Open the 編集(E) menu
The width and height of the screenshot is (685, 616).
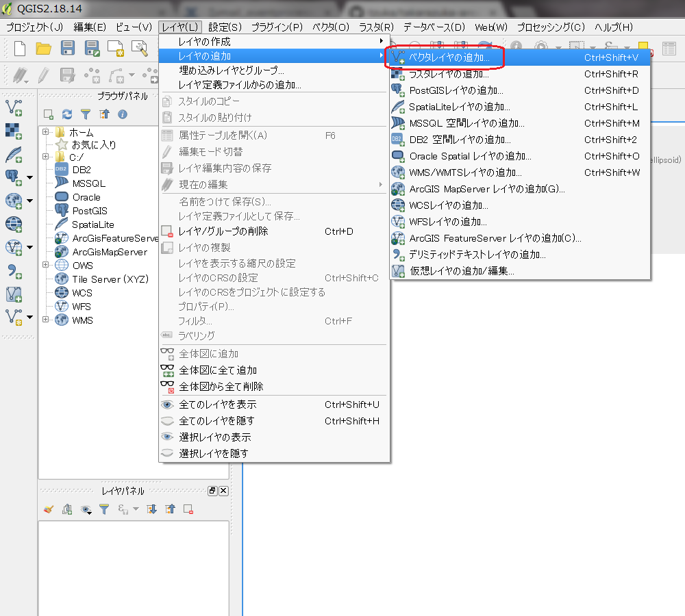(x=90, y=27)
